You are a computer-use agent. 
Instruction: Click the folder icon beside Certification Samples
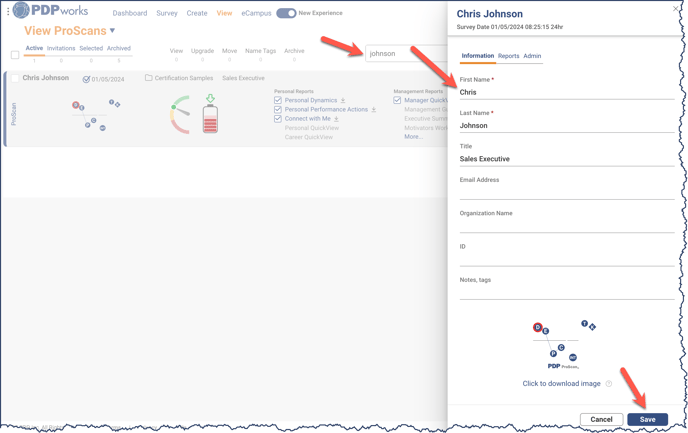coord(149,78)
